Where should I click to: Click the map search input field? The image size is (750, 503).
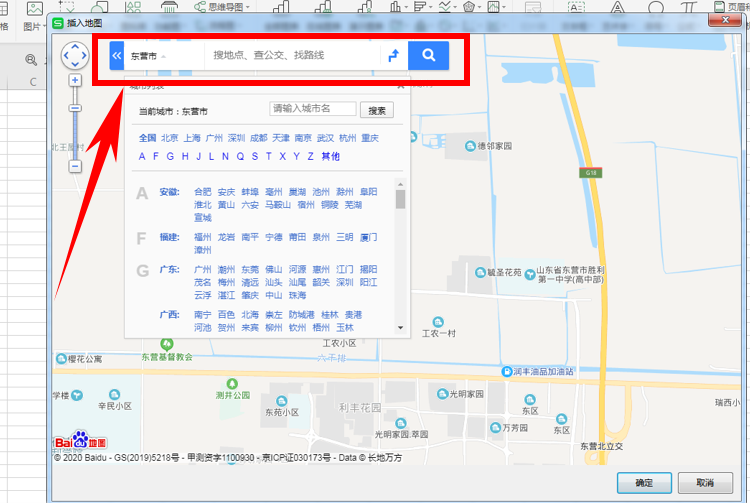[x=293, y=55]
